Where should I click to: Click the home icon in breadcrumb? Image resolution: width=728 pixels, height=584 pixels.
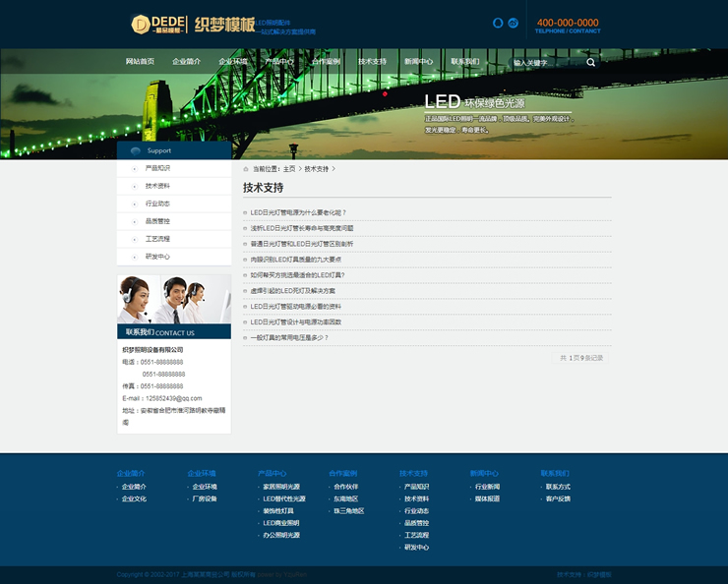246,169
